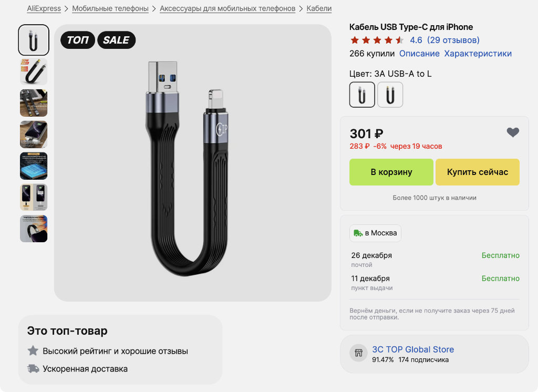Add product to favorites with heart icon
The image size is (538, 392).
[513, 133]
